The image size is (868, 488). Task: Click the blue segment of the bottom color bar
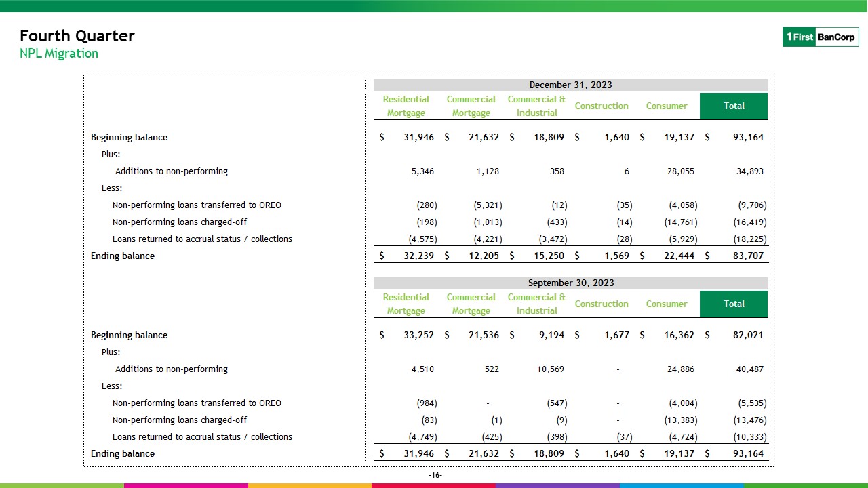tap(682, 485)
